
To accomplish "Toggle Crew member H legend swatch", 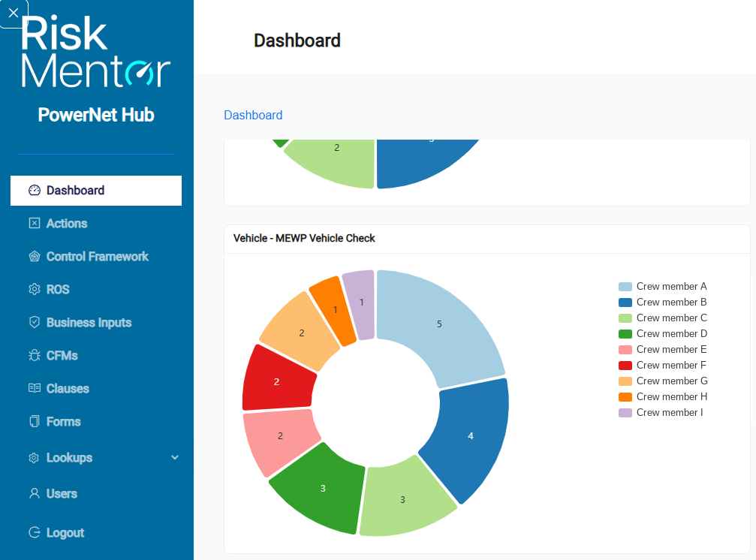I will point(625,397).
